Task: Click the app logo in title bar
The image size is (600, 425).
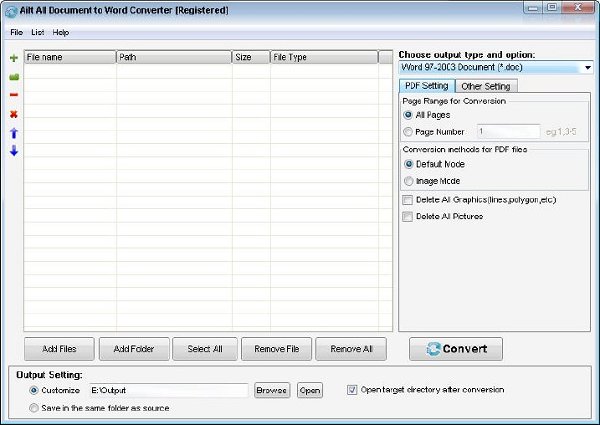Action: click(11, 11)
